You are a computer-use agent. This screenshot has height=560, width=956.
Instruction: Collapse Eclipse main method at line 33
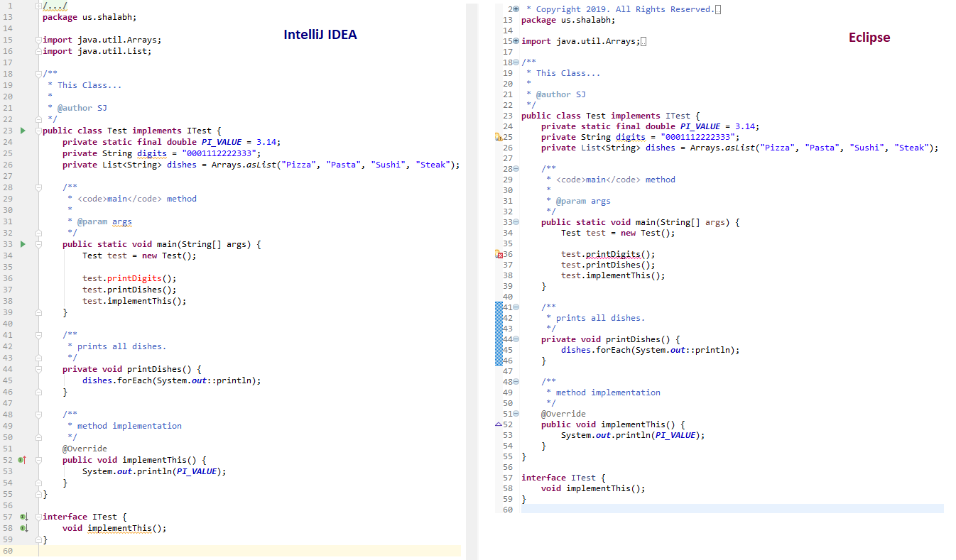point(516,222)
